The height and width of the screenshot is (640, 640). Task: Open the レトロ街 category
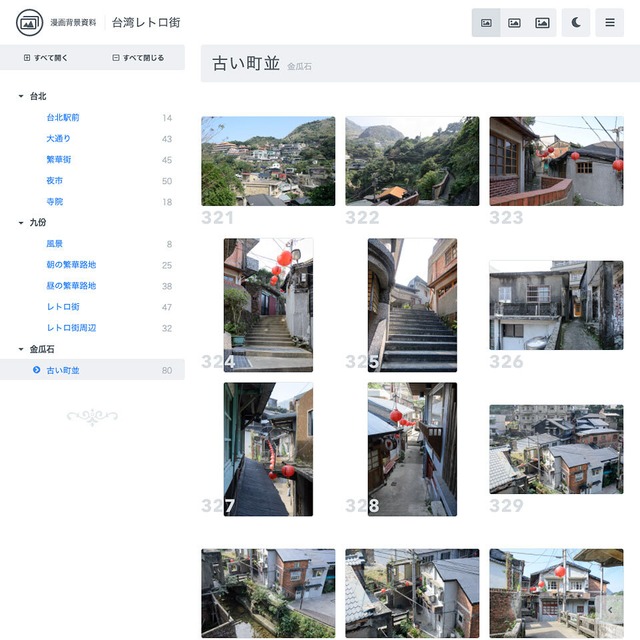(63, 307)
